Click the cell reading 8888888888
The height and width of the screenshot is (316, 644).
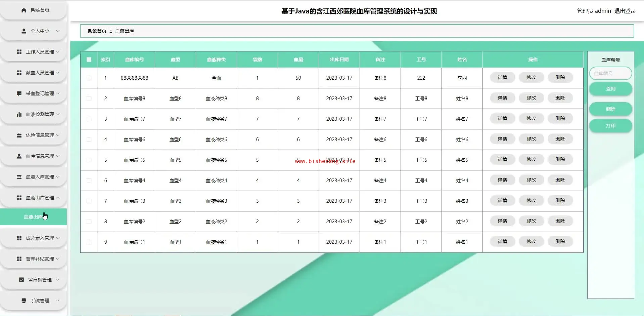(134, 78)
